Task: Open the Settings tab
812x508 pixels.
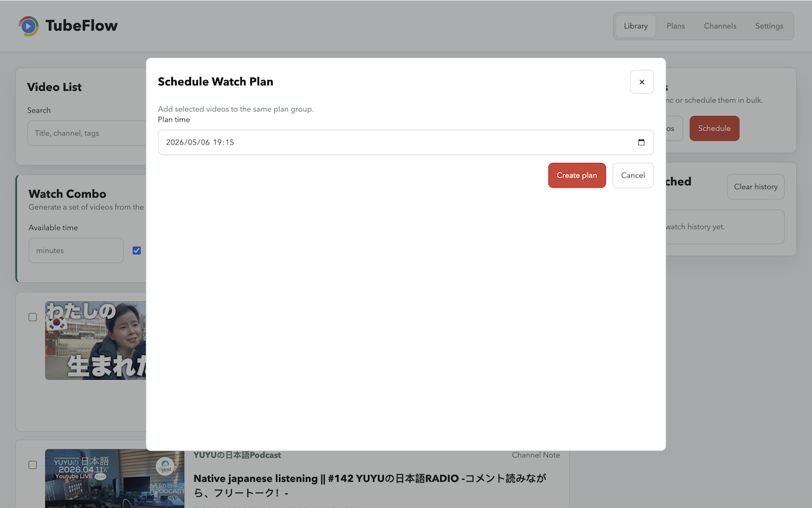Action: point(769,26)
